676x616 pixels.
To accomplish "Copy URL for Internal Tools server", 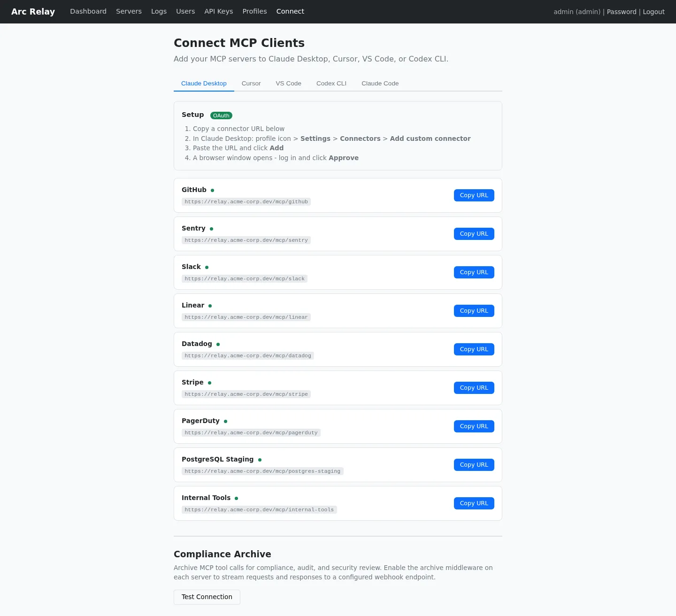I will 474,503.
